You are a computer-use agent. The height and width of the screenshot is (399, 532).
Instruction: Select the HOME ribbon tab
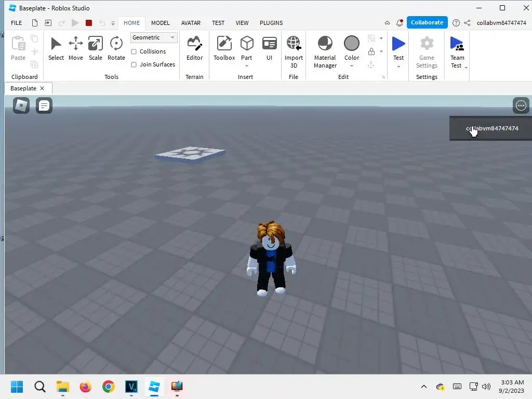point(131,23)
